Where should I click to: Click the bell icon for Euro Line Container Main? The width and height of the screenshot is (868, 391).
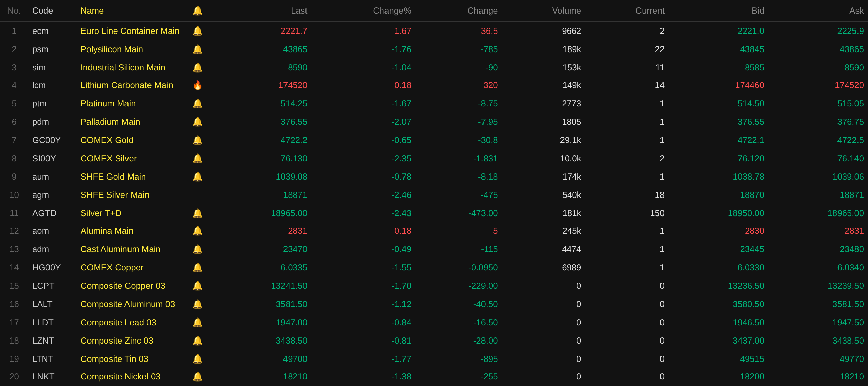197,31
